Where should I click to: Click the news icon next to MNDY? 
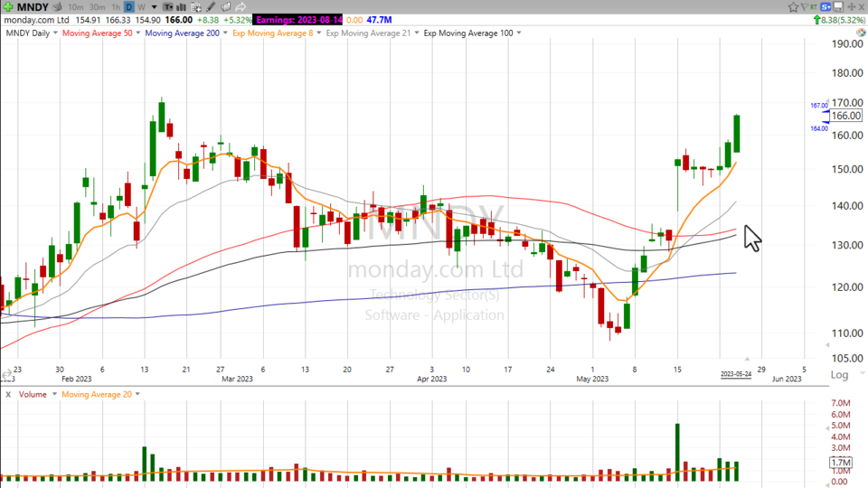[x=57, y=7]
